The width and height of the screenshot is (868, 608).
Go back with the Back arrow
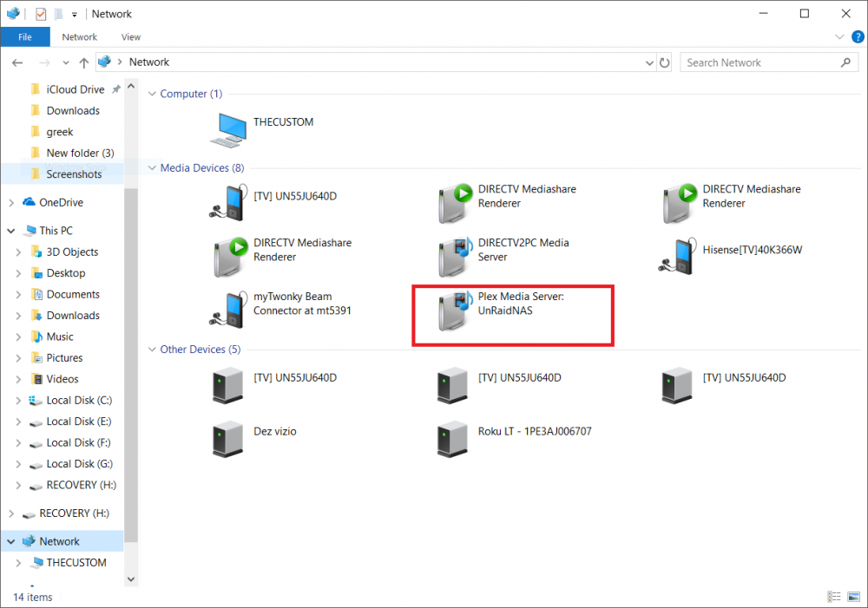17,62
